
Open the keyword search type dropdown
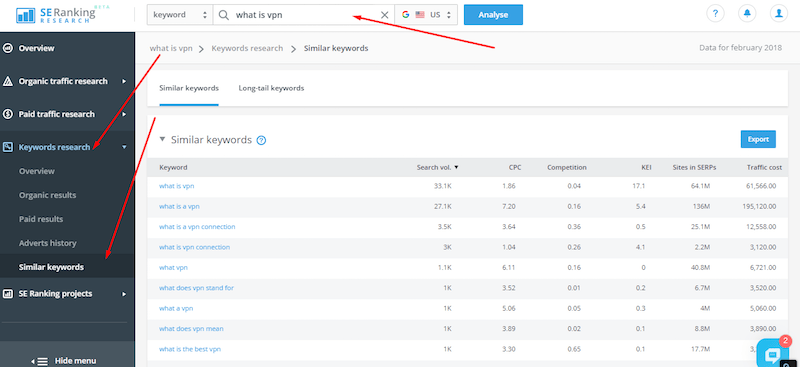(x=180, y=15)
